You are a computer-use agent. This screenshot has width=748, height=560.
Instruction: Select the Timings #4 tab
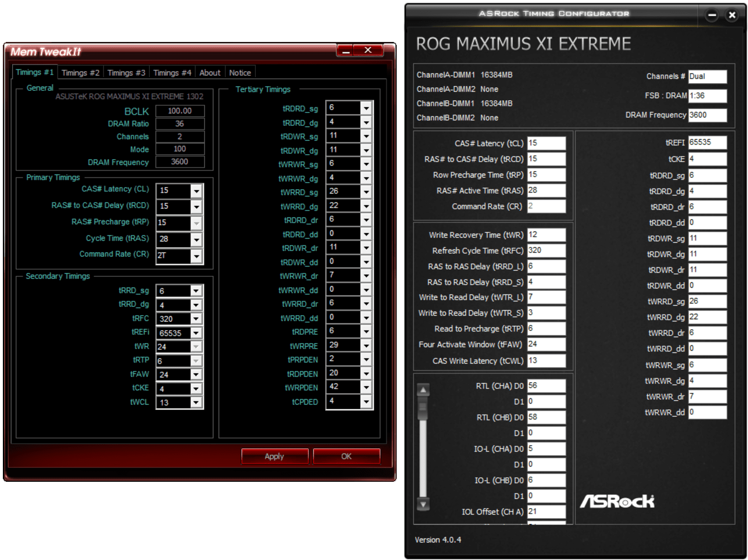[x=172, y=73]
